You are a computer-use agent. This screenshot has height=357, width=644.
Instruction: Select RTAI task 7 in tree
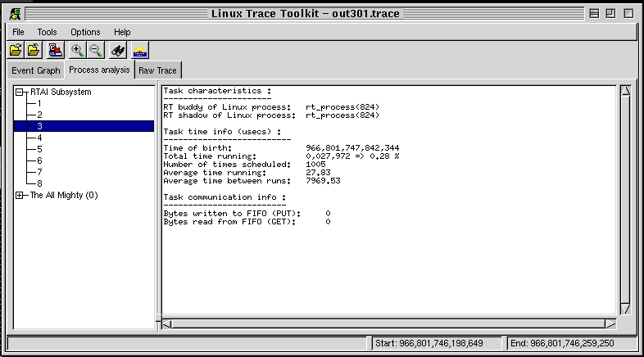[39, 172]
